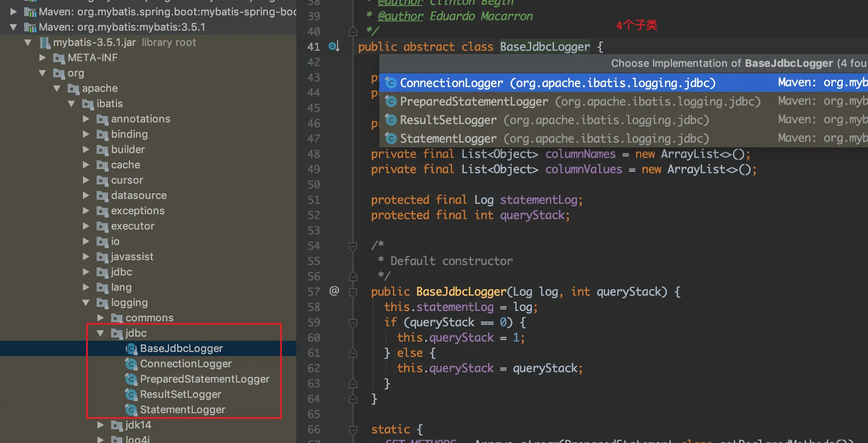This screenshot has width=868, height=443.
Task: Collapse the static block fold at line 66
Action: pos(353,430)
